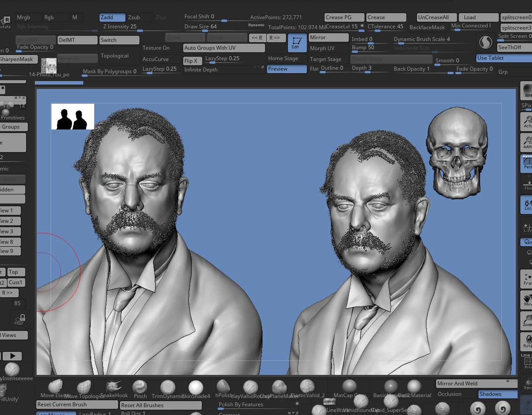
Task: Click the UnCreaseAll button
Action: [x=436, y=17]
